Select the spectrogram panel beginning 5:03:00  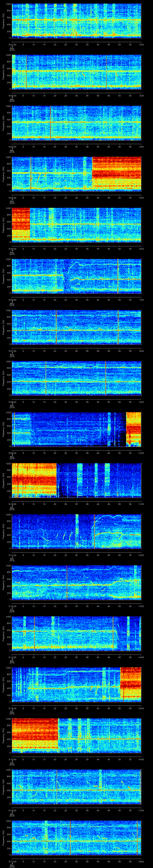[76, 123]
